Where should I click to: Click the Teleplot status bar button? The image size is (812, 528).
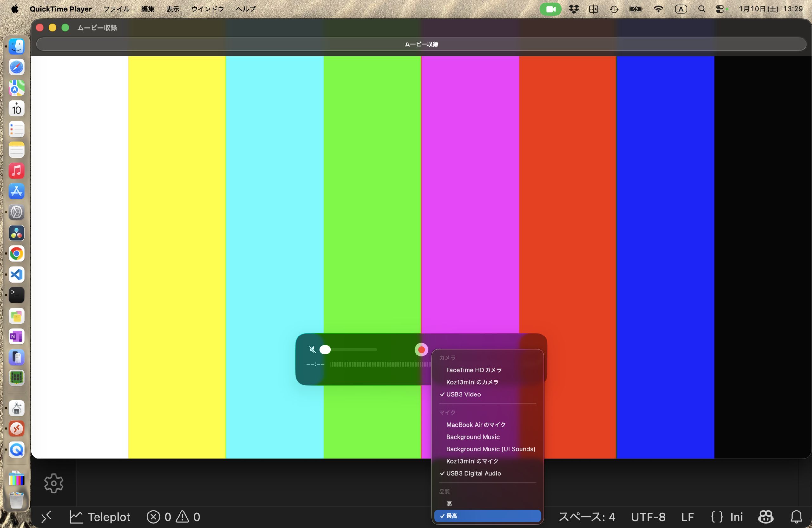pos(100,517)
